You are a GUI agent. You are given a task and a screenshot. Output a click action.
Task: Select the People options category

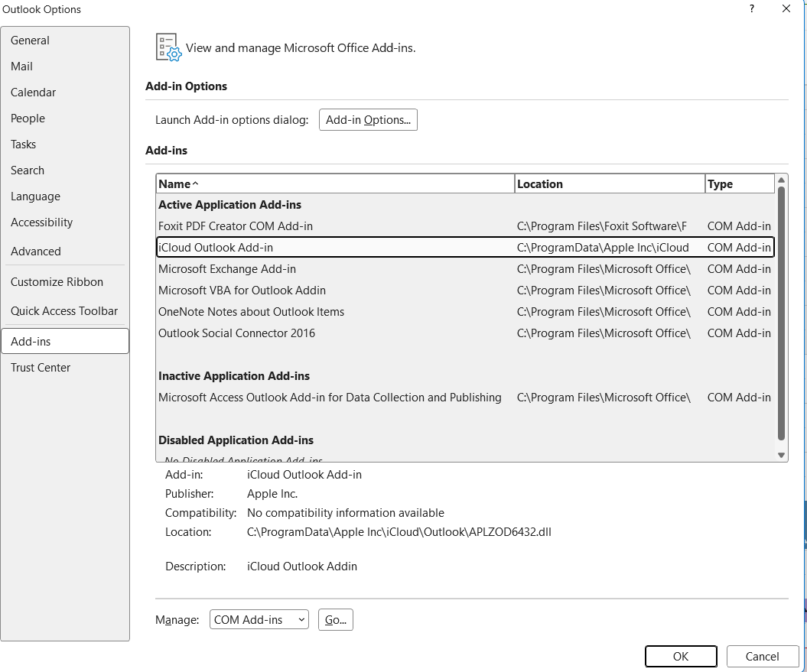tap(65, 118)
